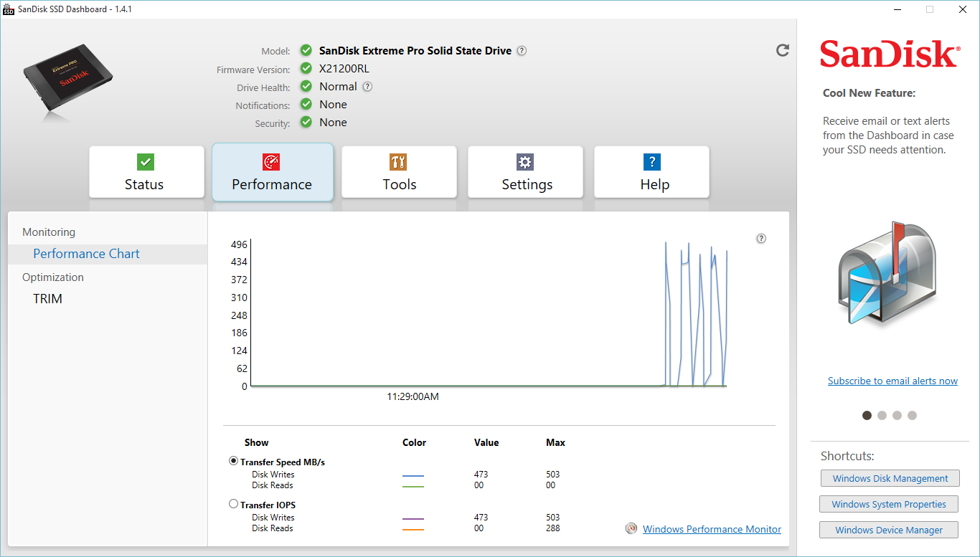980x557 pixels.
Task: Click the Windows Performance Monitor icon
Action: click(631, 528)
